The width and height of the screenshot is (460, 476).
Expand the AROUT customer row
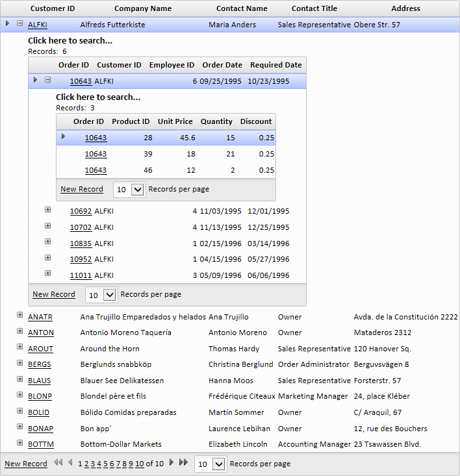click(19, 347)
